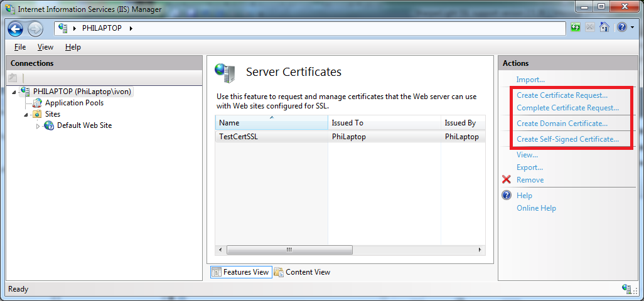This screenshot has width=644, height=301.
Task: Click the PHILAPTOP server icon in tree
Action: coord(25,91)
